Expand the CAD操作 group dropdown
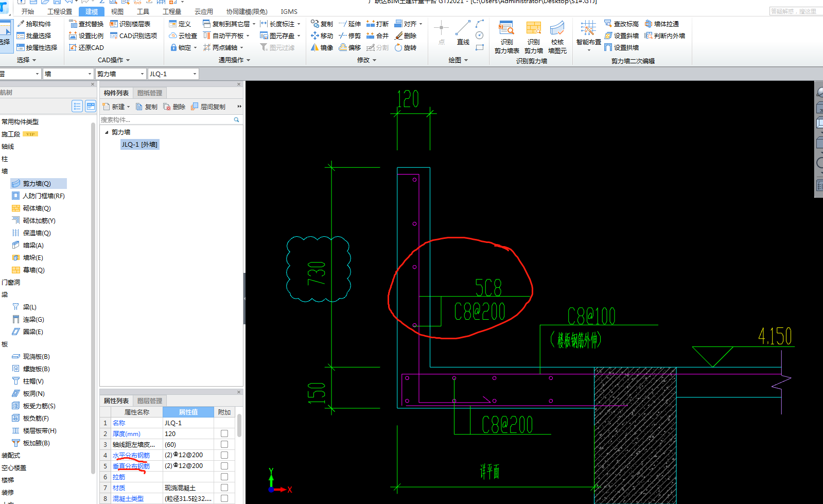The height and width of the screenshot is (504, 823). 128,60
